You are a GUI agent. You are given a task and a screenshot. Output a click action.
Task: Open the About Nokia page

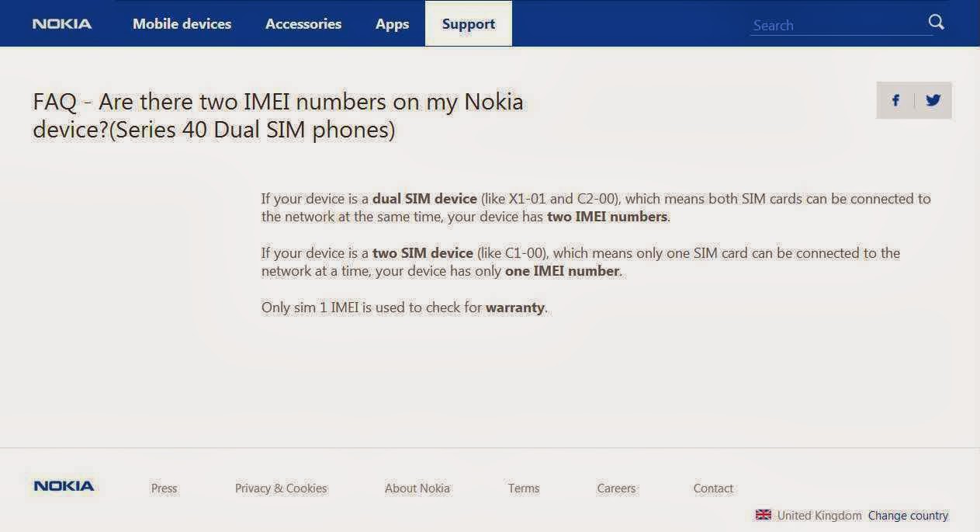pyautogui.click(x=417, y=488)
